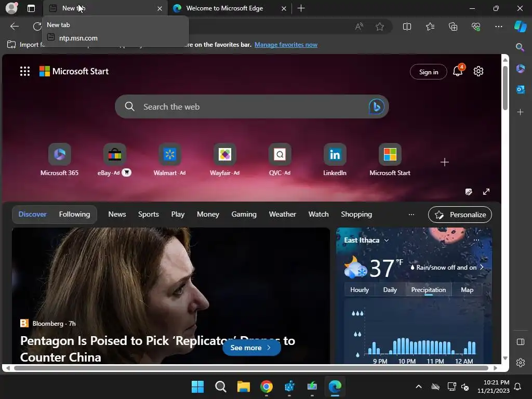Switch weather card to Daily
Viewport: 532px width, 399px height.
[x=390, y=290]
